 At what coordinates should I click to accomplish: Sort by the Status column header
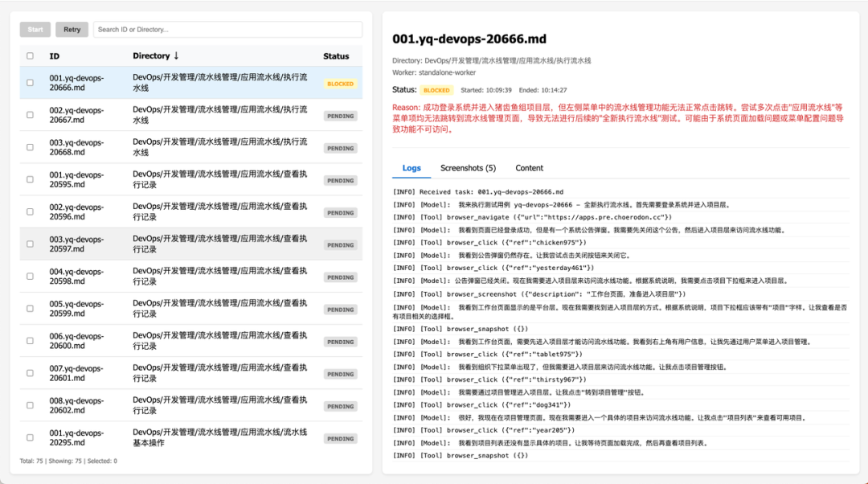pos(336,56)
